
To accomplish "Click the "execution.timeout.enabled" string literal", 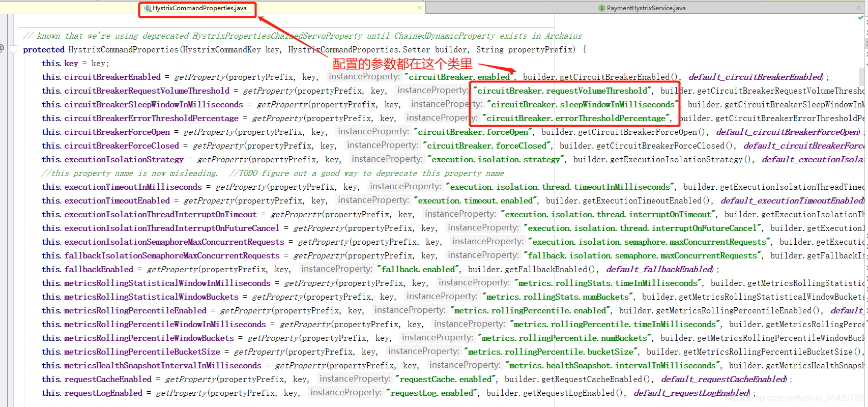I will tap(476, 200).
